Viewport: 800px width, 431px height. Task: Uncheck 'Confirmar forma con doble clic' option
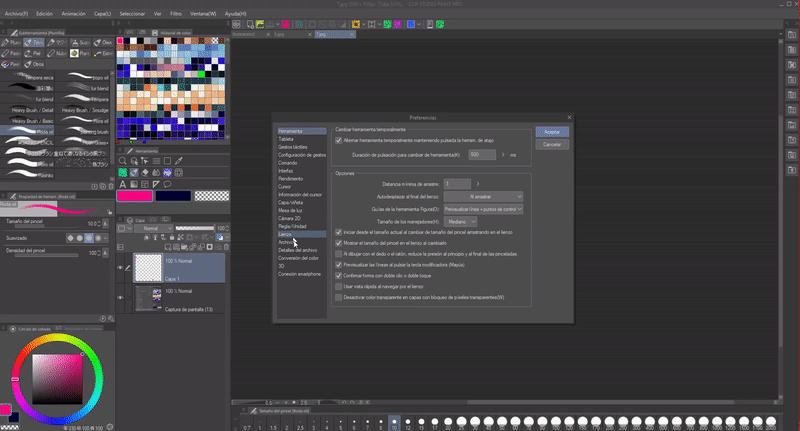338,276
